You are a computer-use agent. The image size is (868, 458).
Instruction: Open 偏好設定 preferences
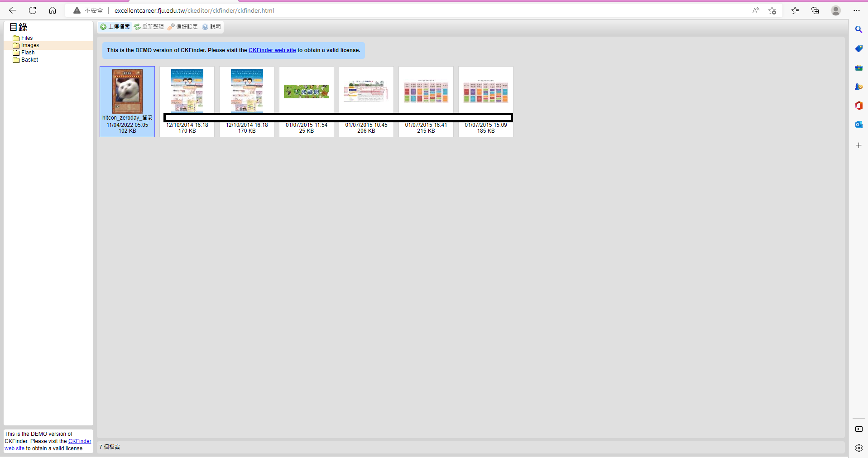click(x=183, y=27)
